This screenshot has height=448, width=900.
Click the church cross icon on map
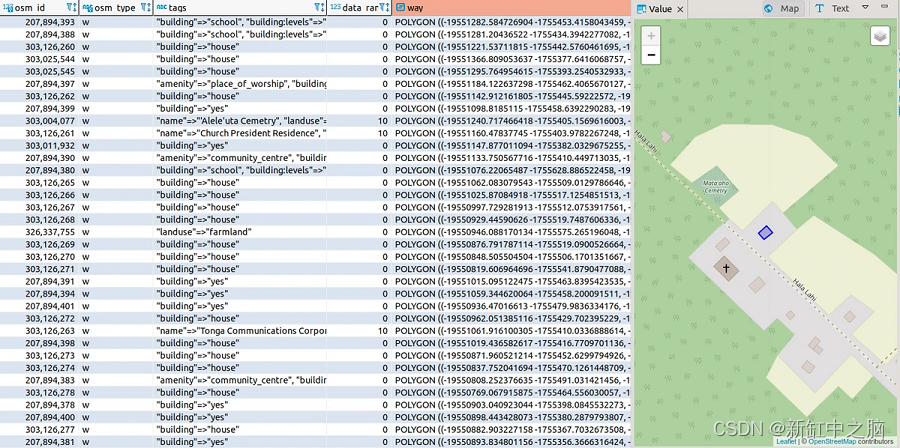(x=726, y=268)
